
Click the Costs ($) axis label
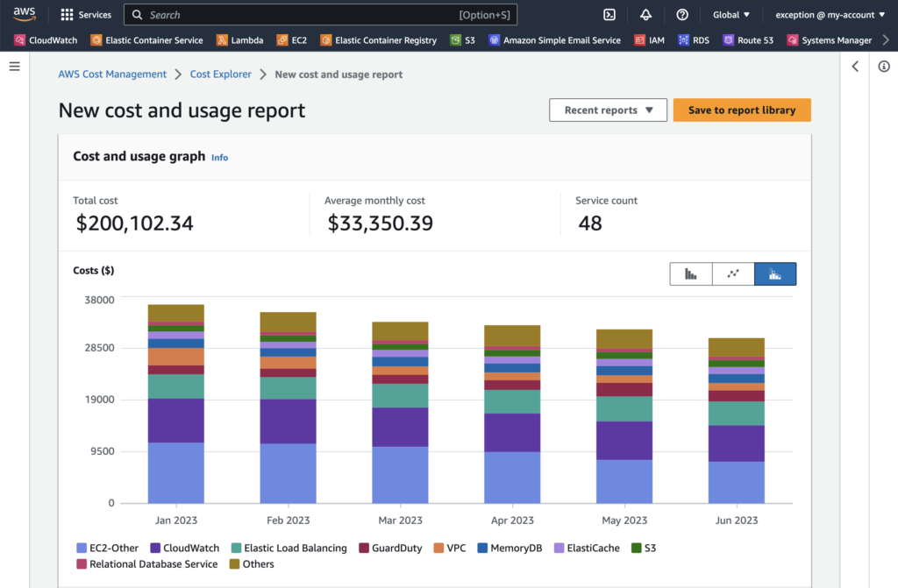coord(93,270)
